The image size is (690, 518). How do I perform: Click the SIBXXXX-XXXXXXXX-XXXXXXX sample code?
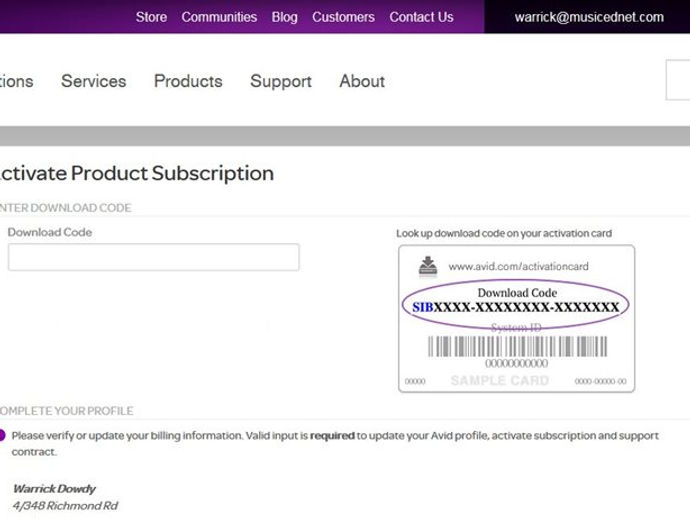[516, 308]
